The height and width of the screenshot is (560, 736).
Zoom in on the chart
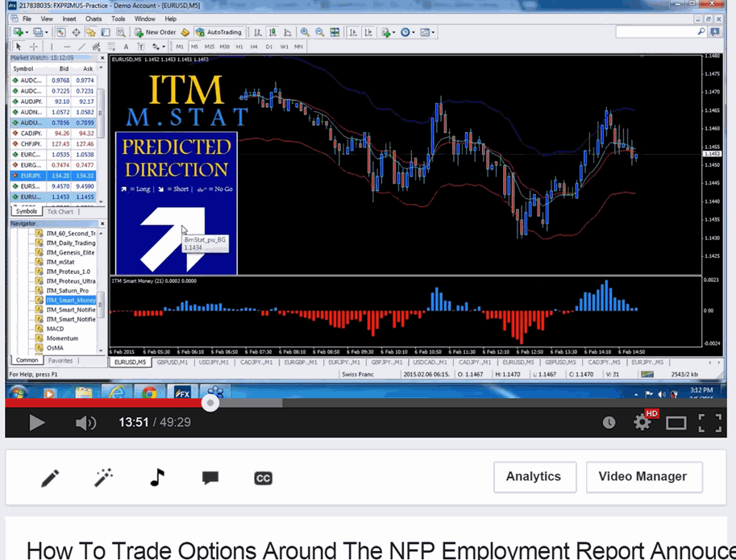[x=305, y=32]
